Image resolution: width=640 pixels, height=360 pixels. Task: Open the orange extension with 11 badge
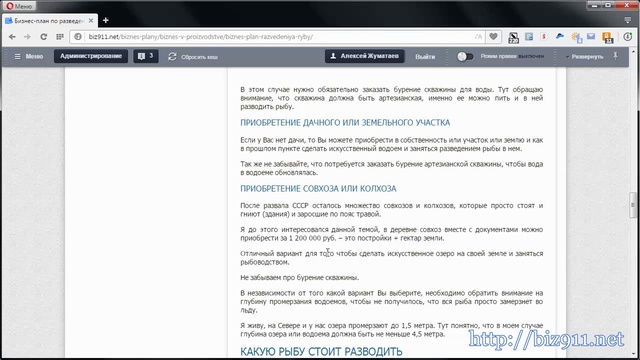pos(607,38)
